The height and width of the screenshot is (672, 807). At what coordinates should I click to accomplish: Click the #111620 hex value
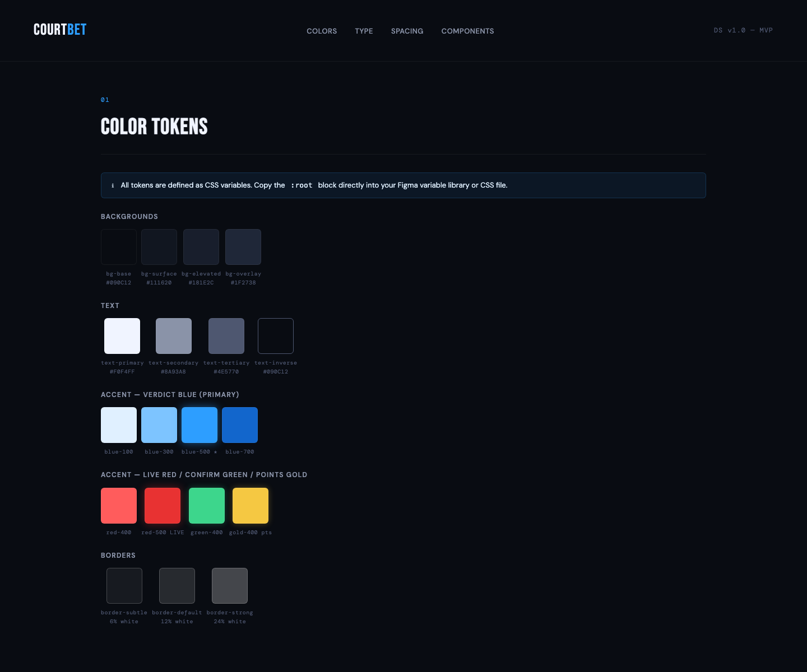[x=159, y=283]
